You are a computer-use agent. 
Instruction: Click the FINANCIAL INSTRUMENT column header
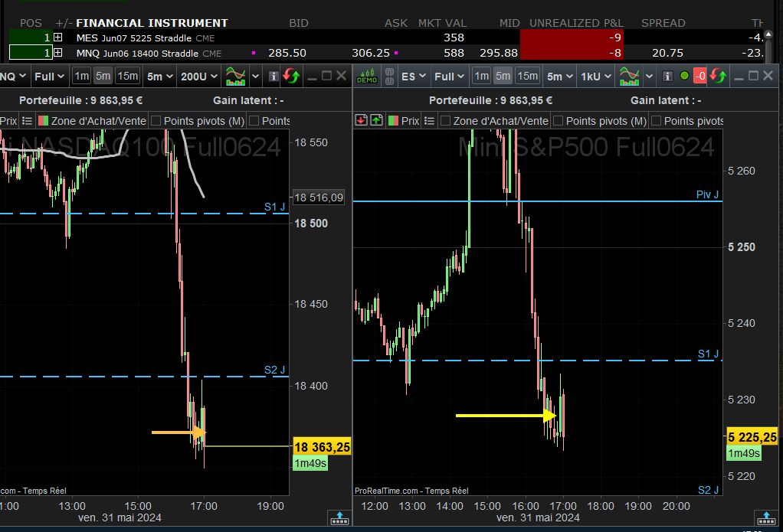(x=152, y=23)
